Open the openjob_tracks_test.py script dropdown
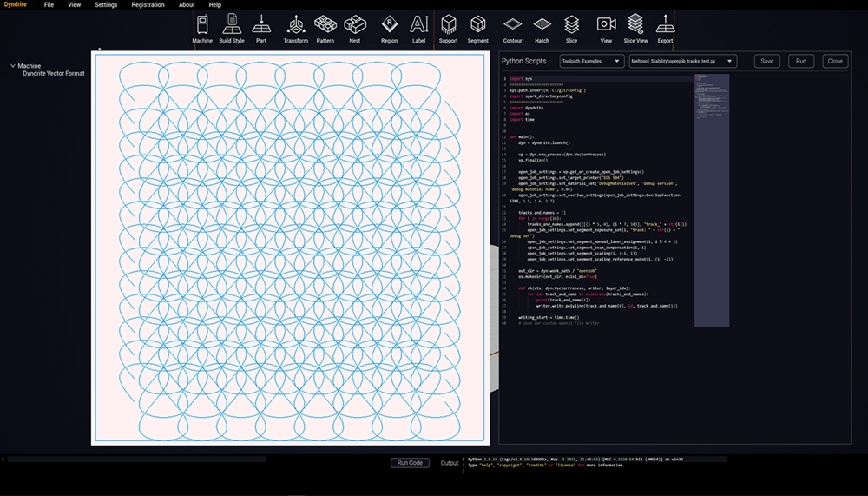Viewport: 868px width, 496px height. click(682, 62)
